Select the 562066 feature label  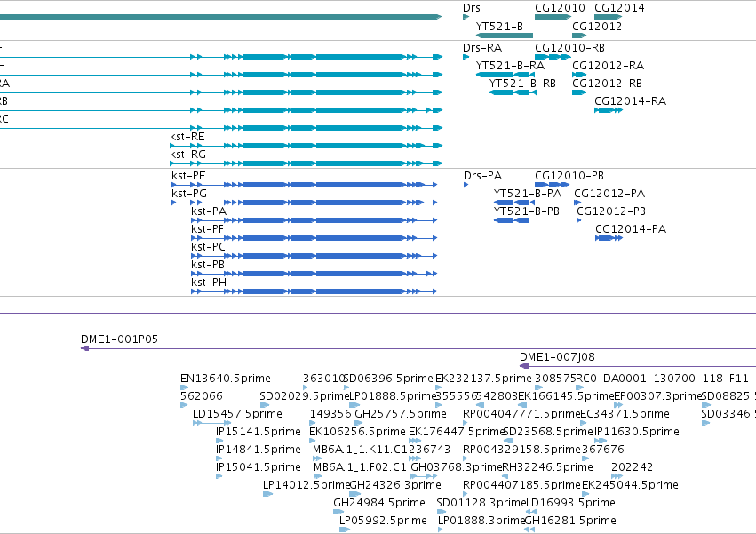(x=202, y=396)
